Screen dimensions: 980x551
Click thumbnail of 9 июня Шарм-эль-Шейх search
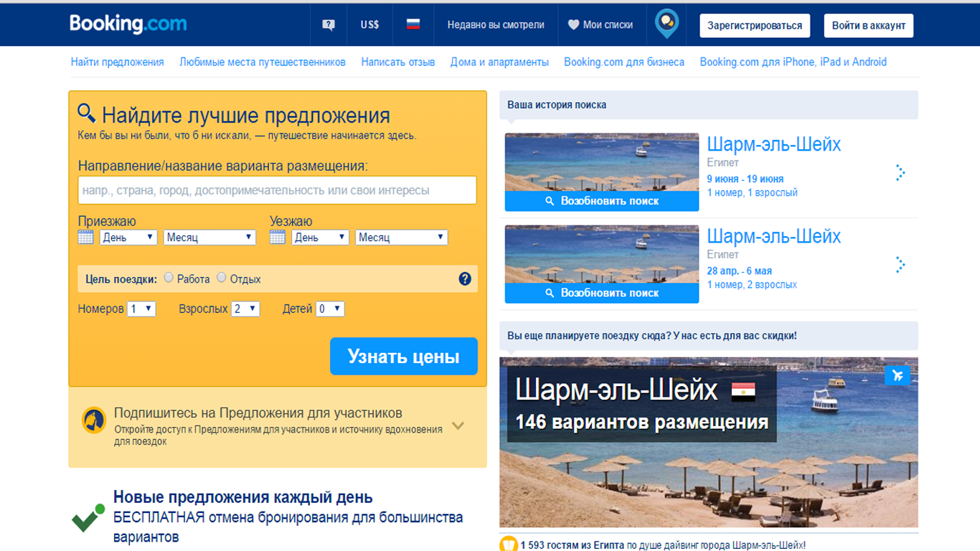point(602,162)
